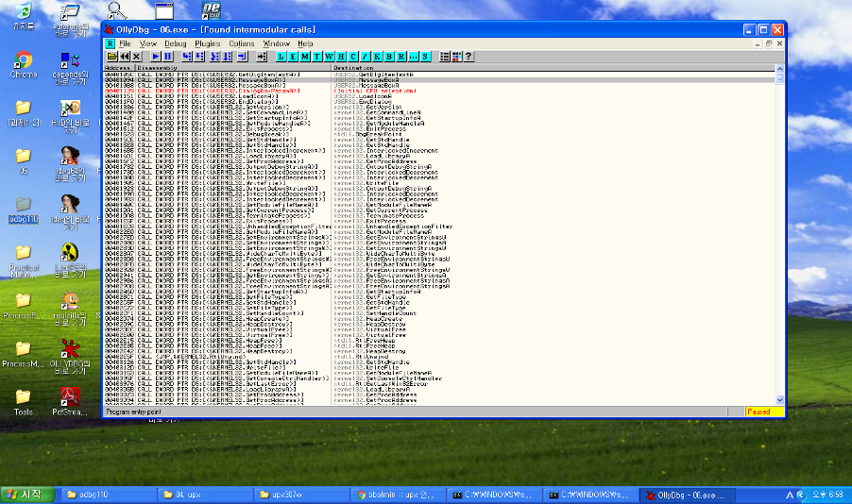Image resolution: width=852 pixels, height=504 pixels.
Task: Click the Chrome desktop shortcut
Action: click(x=24, y=65)
